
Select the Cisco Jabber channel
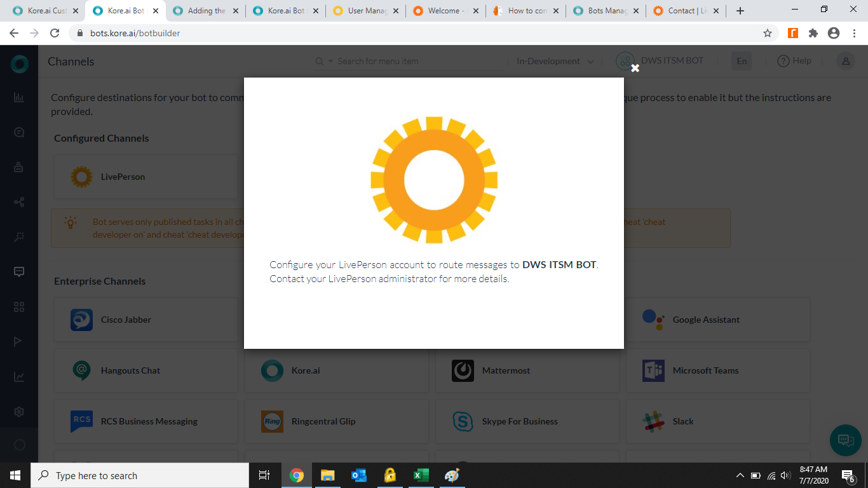(x=146, y=320)
